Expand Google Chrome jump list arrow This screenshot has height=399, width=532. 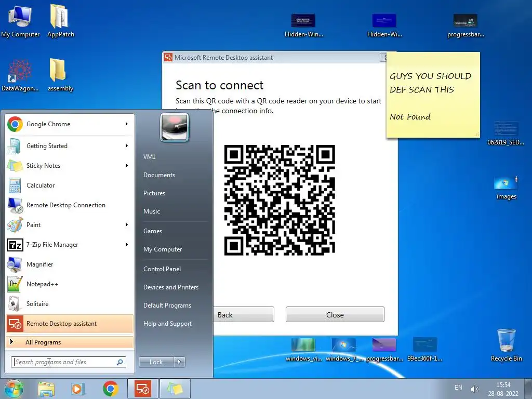[127, 124]
